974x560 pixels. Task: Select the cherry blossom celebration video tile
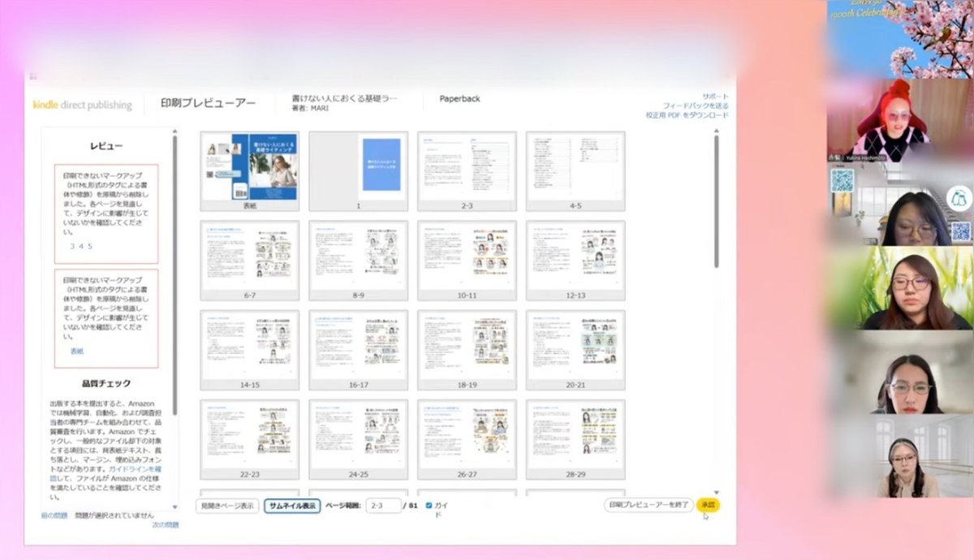pos(900,39)
